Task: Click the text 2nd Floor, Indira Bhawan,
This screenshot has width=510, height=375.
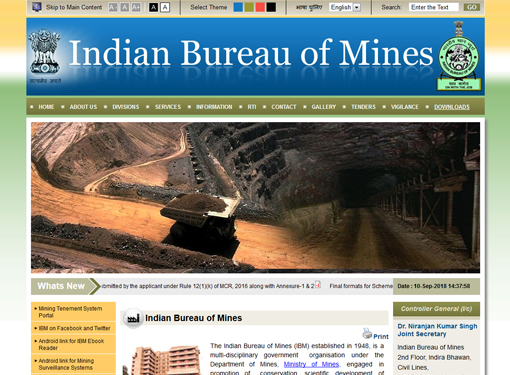Action: coord(434,357)
